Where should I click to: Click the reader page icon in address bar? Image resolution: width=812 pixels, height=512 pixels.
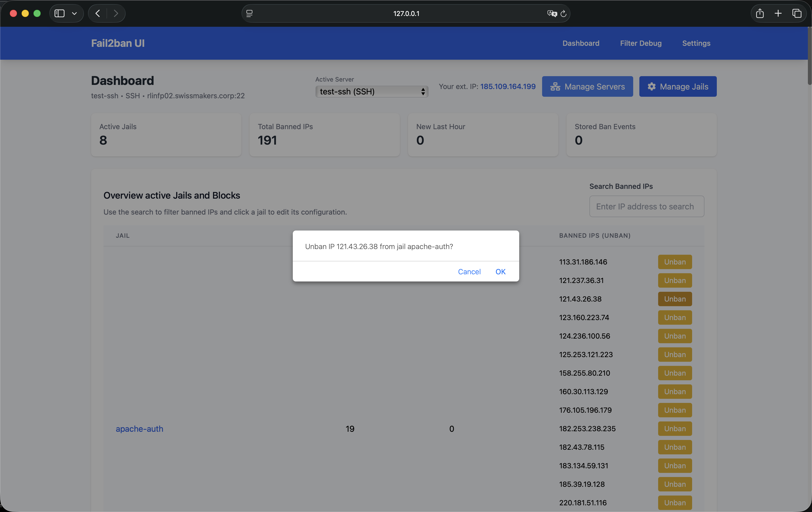coord(250,13)
